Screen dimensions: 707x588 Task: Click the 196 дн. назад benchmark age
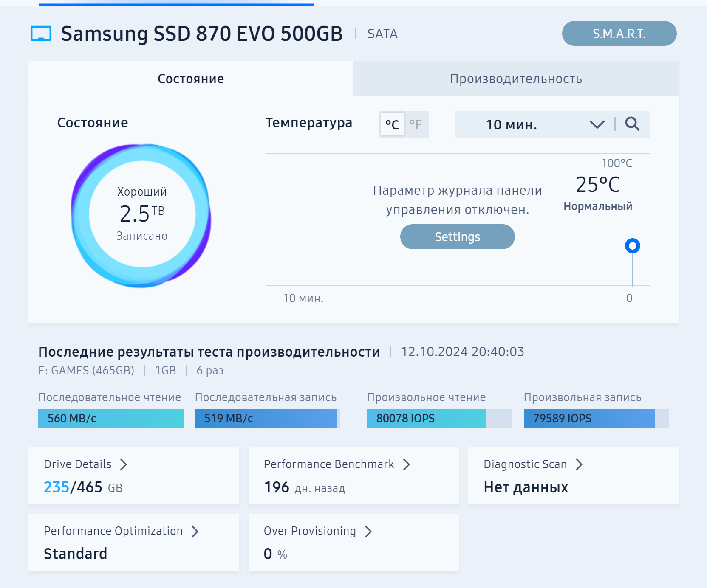pyautogui.click(x=305, y=487)
